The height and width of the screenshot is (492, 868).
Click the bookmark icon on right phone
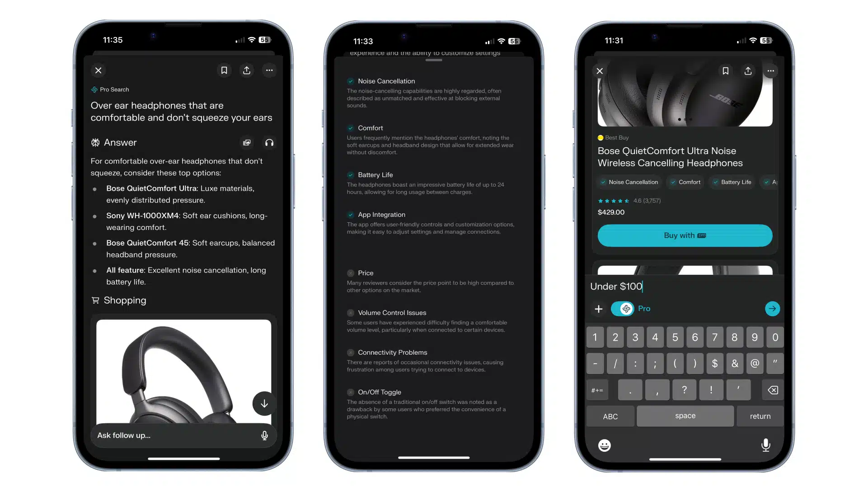pyautogui.click(x=726, y=70)
